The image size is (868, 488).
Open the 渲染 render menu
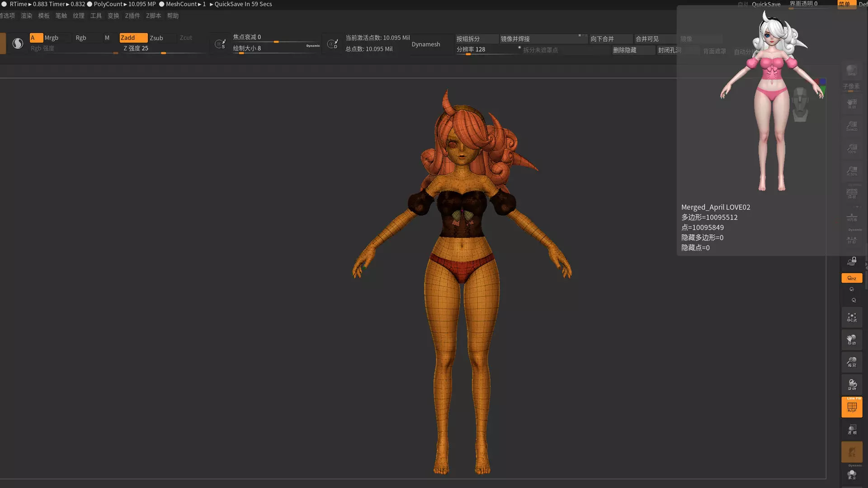(27, 16)
